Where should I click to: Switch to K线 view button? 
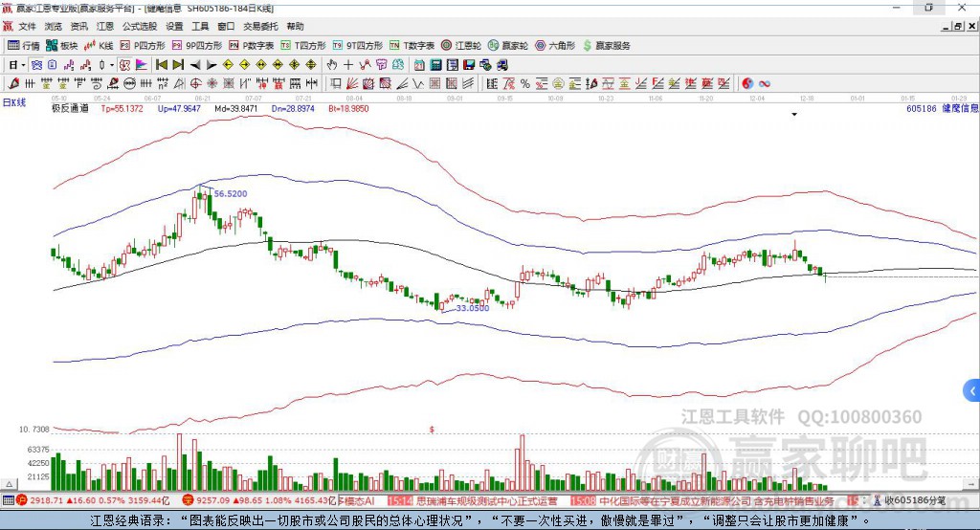[99, 46]
